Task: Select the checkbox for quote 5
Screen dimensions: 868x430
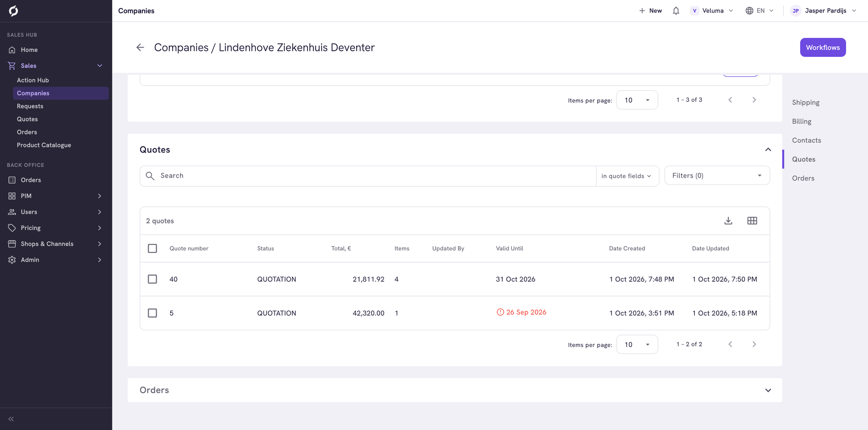Action: click(x=153, y=313)
